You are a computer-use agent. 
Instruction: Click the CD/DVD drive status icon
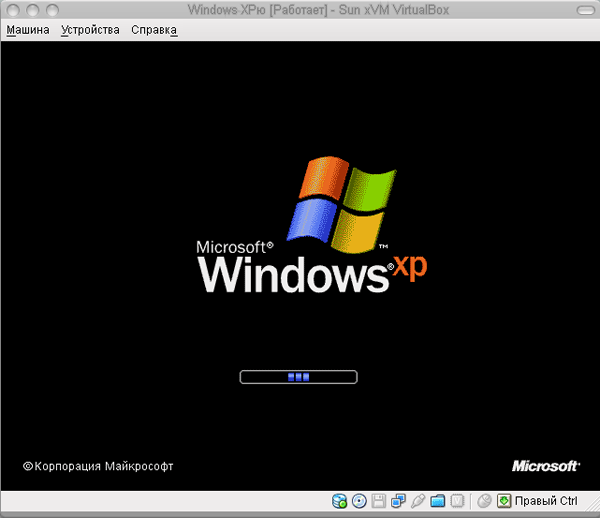tap(359, 501)
